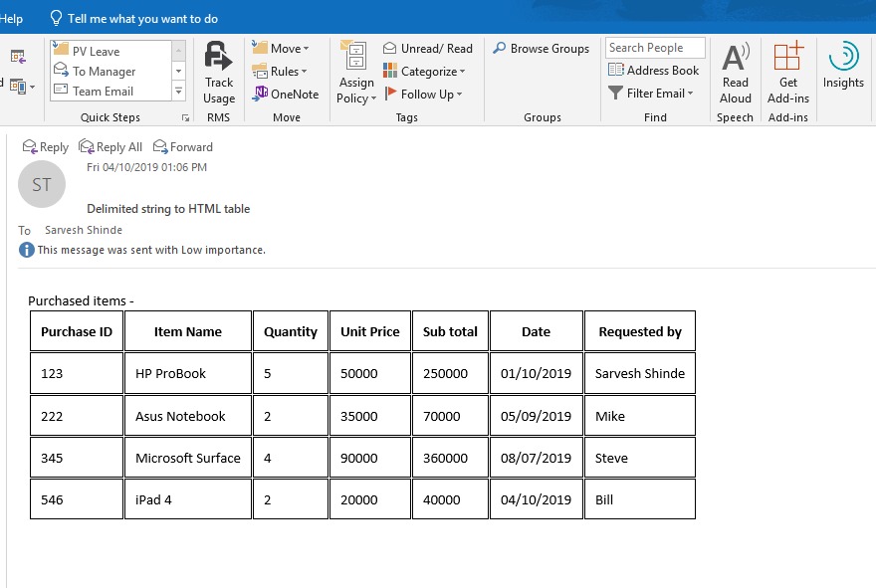Viewport: 876px width, 588px height.
Task: Open the Follow Up dropdown
Action: coord(425,94)
